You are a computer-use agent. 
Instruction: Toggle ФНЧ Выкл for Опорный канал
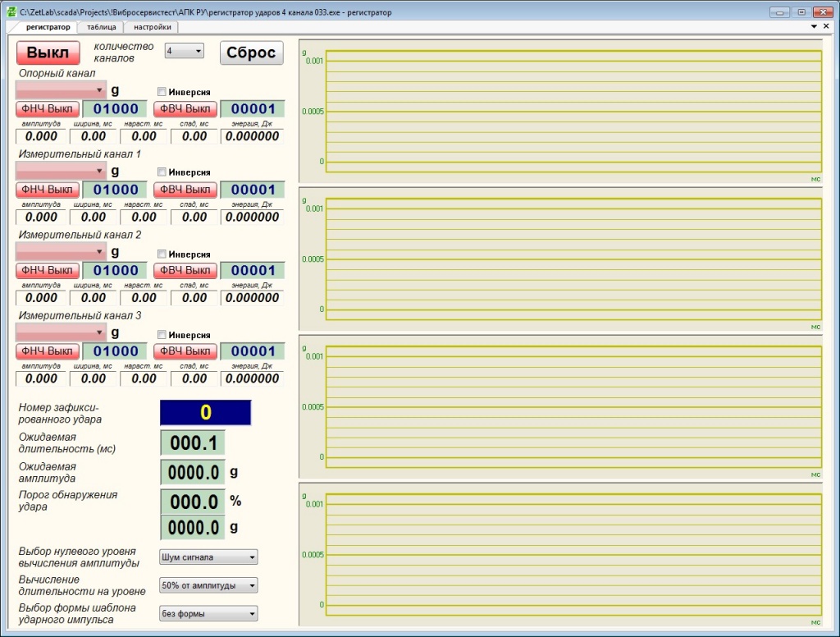[48, 109]
